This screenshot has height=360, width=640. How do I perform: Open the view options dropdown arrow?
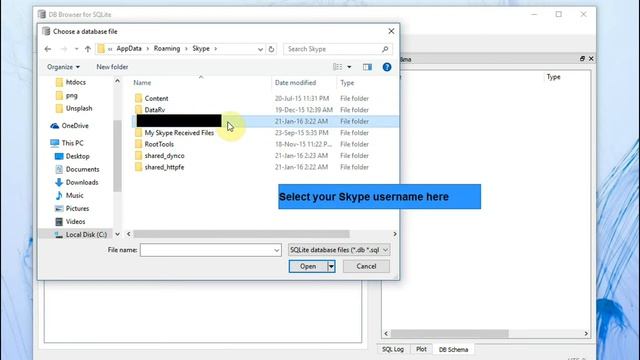pyautogui.click(x=349, y=67)
